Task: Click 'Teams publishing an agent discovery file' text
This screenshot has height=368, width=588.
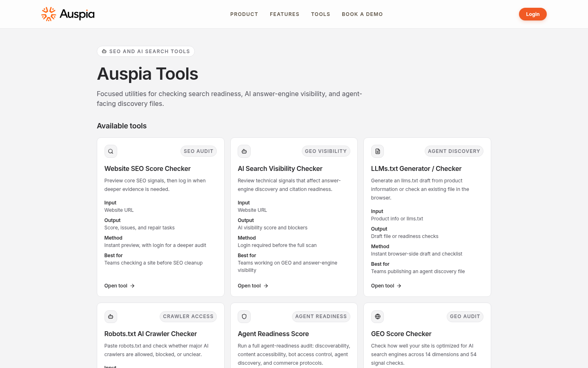Action: (x=418, y=272)
